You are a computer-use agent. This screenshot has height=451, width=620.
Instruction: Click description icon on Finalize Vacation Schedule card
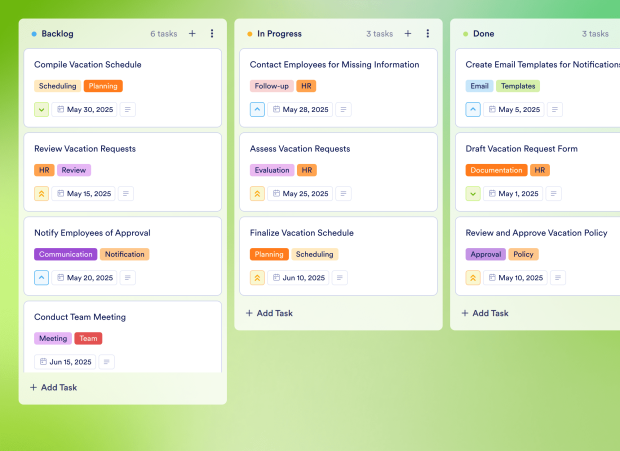[340, 278]
